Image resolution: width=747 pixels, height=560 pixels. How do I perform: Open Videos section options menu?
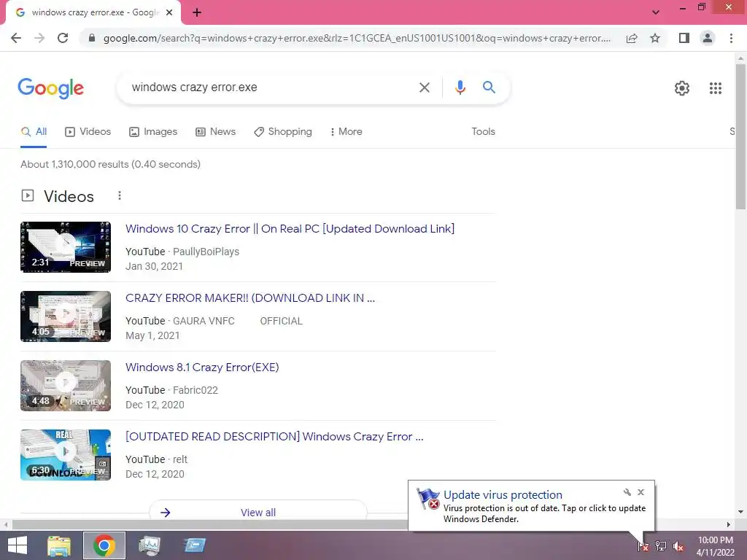click(120, 195)
